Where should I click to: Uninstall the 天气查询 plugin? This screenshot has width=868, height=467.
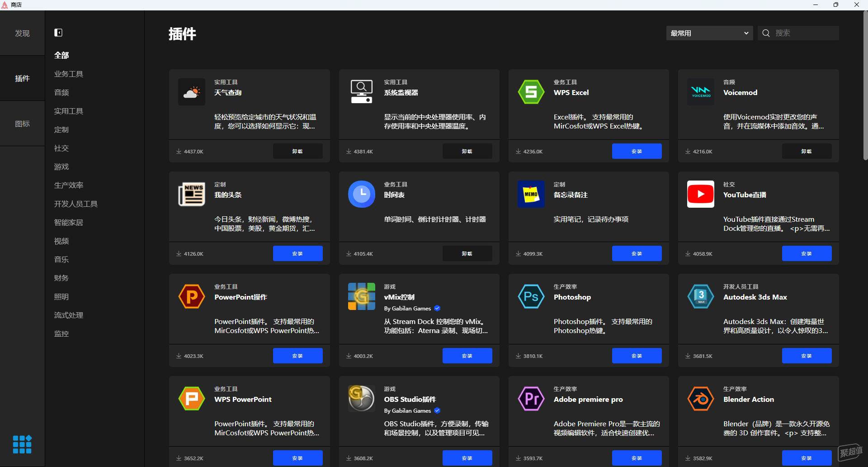point(297,151)
